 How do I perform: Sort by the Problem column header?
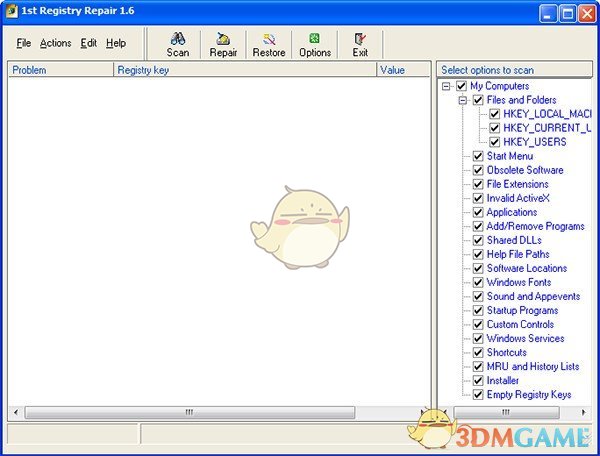pos(61,70)
